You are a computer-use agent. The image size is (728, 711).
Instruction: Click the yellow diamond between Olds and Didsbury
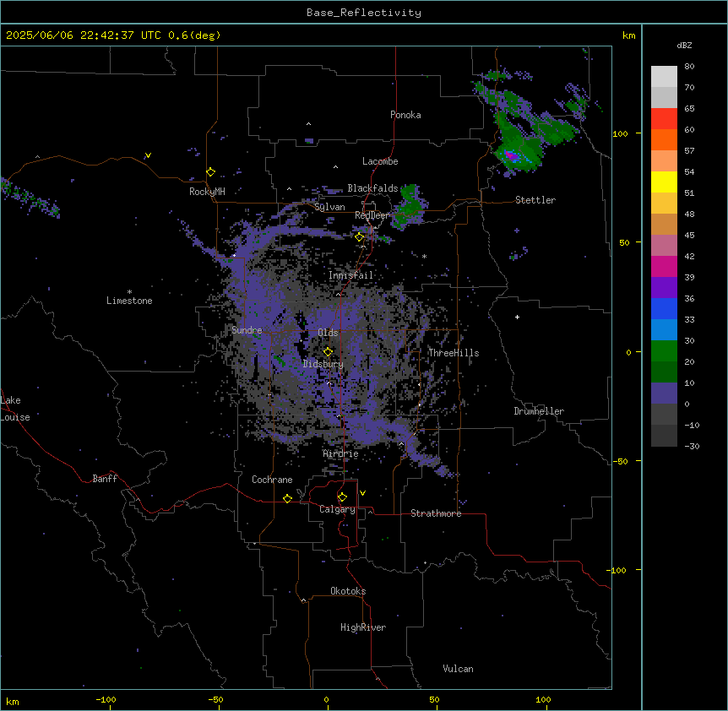coord(328,352)
